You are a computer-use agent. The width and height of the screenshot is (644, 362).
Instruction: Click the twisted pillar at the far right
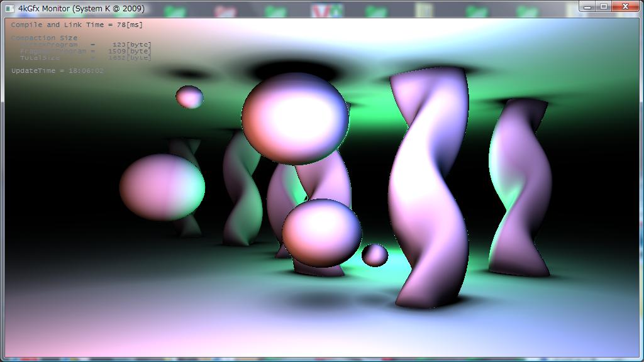520,189
